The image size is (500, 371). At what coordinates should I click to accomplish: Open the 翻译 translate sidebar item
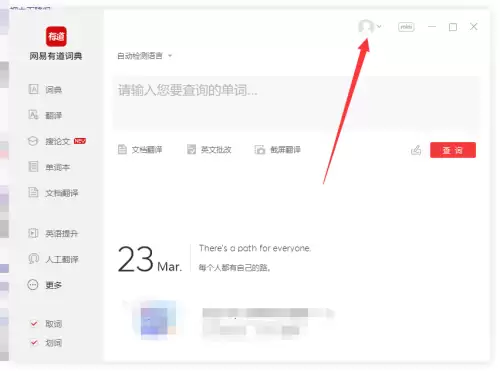[x=45, y=115]
